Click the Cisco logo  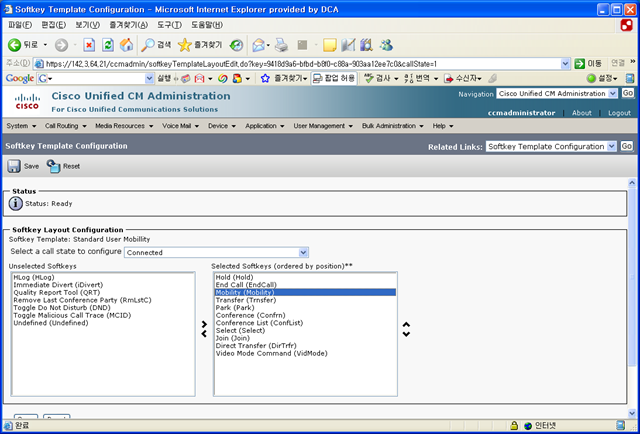(x=27, y=102)
